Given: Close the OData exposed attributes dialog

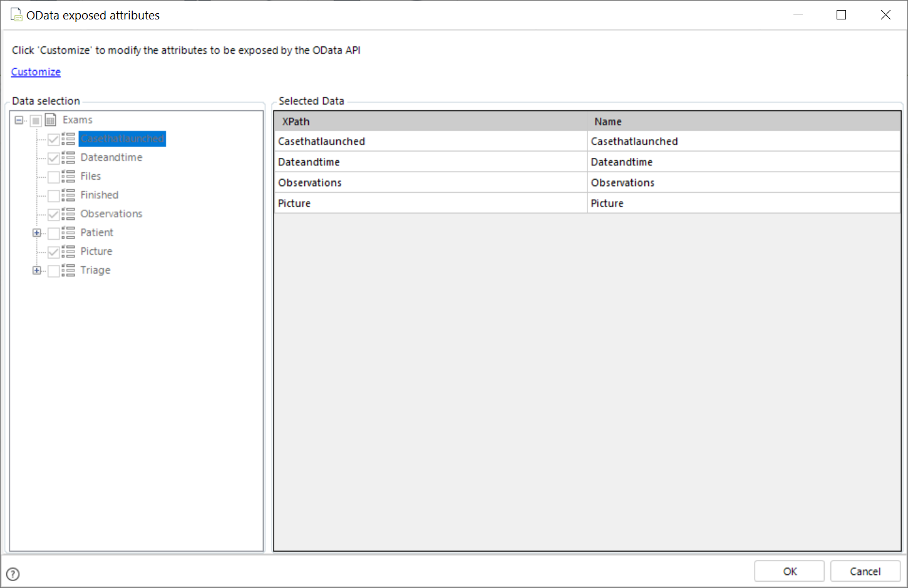Looking at the screenshot, I should (x=885, y=14).
